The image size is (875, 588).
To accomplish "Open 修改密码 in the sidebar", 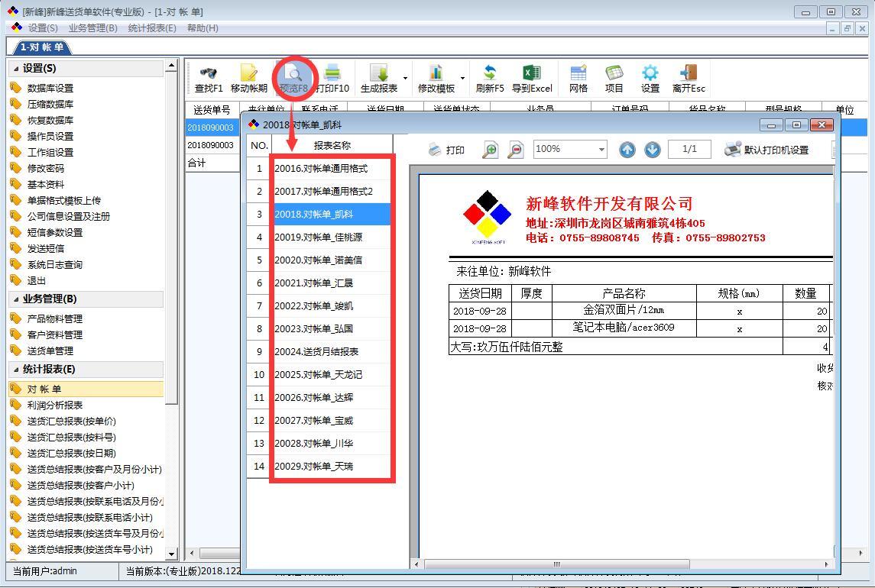I will click(x=46, y=169).
